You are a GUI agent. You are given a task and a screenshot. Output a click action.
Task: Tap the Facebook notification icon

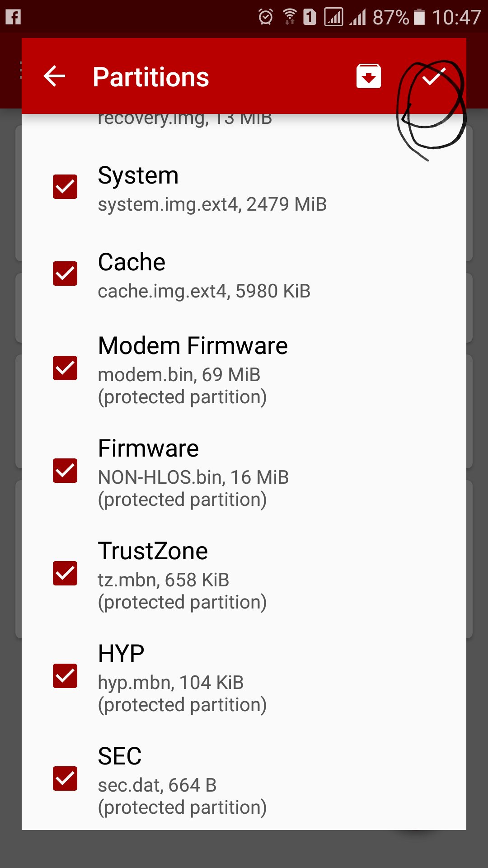(x=13, y=17)
